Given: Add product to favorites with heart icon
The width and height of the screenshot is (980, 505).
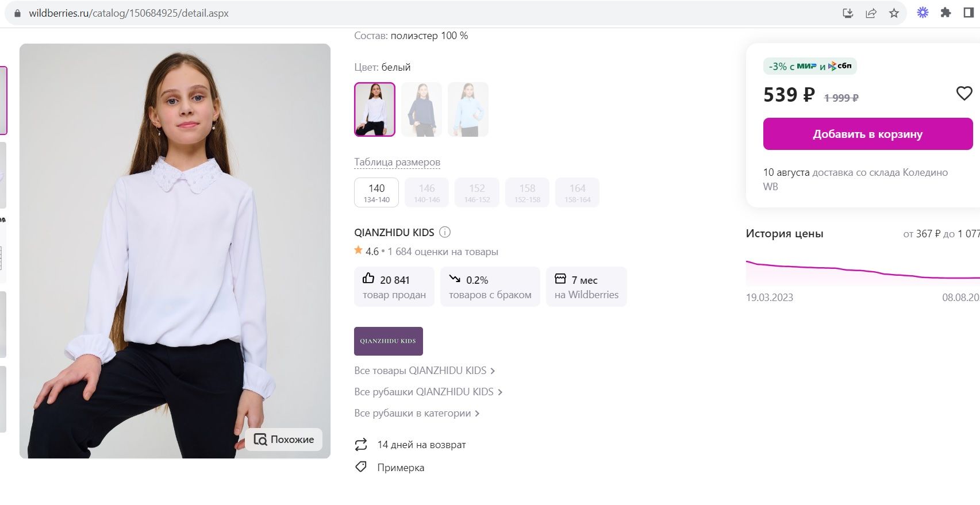Looking at the screenshot, I should tap(964, 93).
